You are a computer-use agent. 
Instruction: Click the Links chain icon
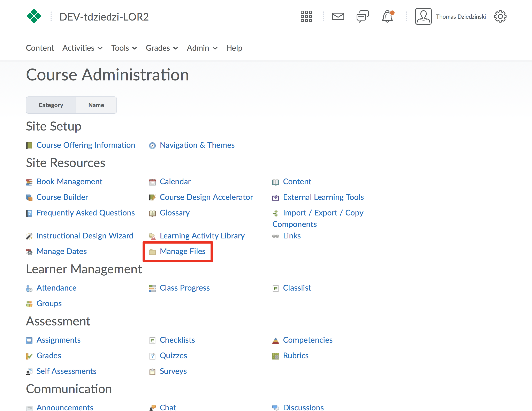click(275, 236)
